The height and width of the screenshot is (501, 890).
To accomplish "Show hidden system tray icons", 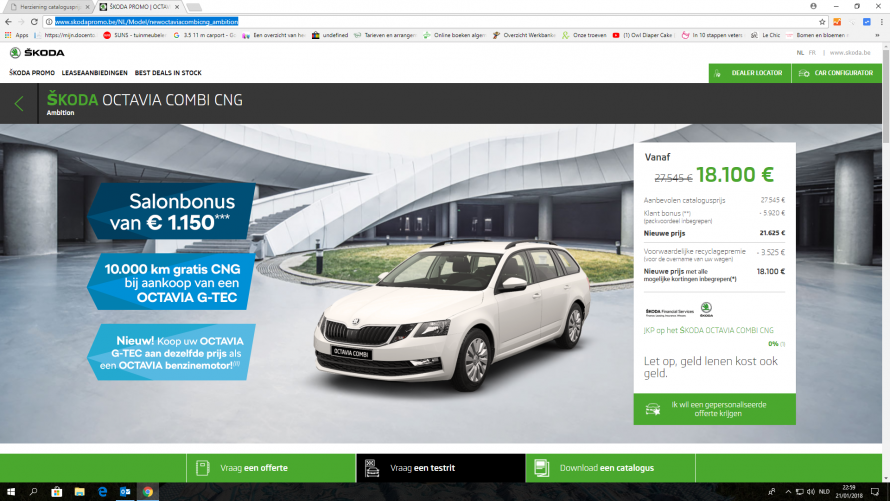I will coord(788,492).
